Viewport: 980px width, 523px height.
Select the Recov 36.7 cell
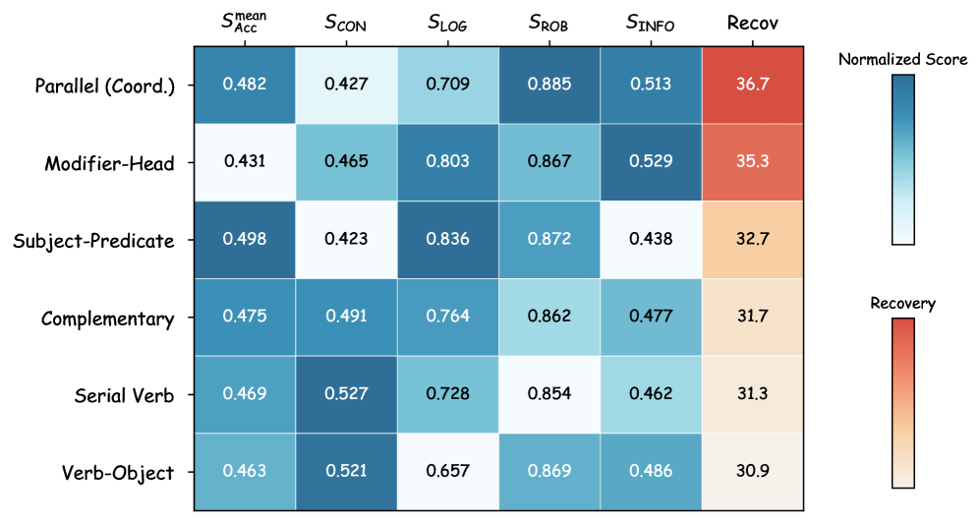[x=752, y=85]
